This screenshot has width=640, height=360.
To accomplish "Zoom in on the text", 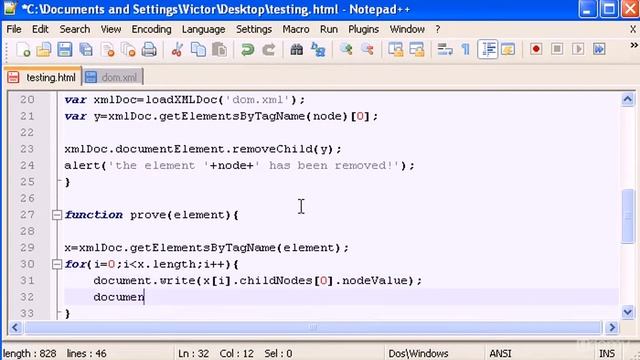I will pyautogui.click(x=346, y=50).
